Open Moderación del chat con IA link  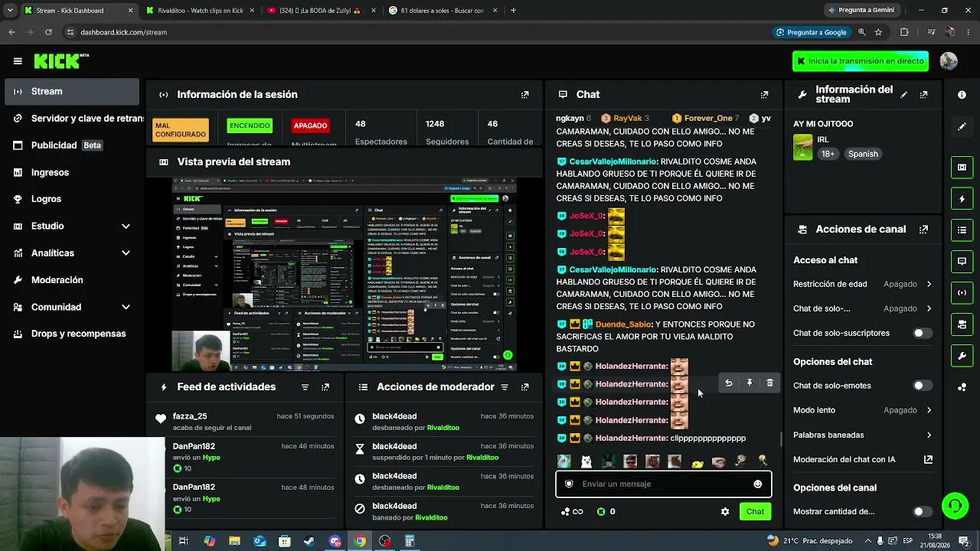pyautogui.click(x=863, y=460)
